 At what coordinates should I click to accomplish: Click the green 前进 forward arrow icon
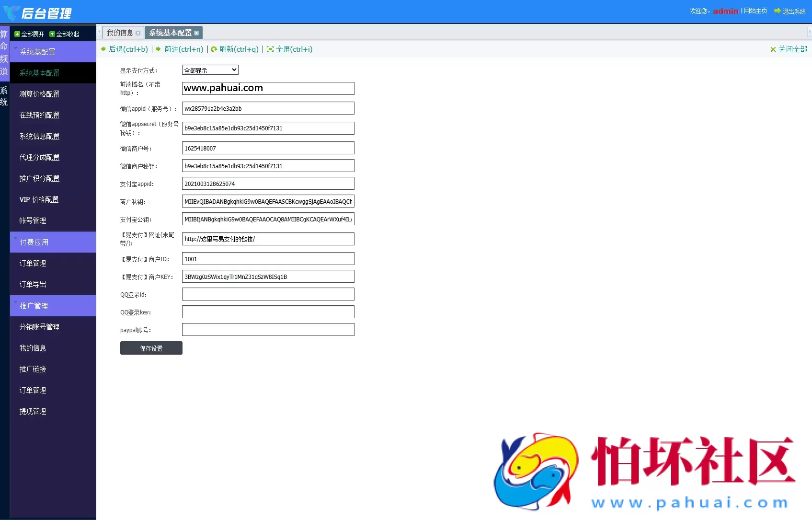point(159,49)
